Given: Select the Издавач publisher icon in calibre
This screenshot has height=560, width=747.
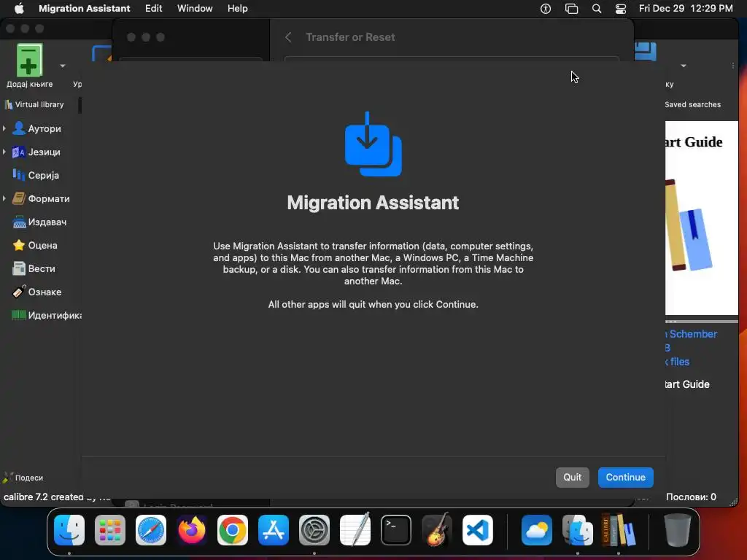Looking at the screenshot, I should pyautogui.click(x=19, y=222).
